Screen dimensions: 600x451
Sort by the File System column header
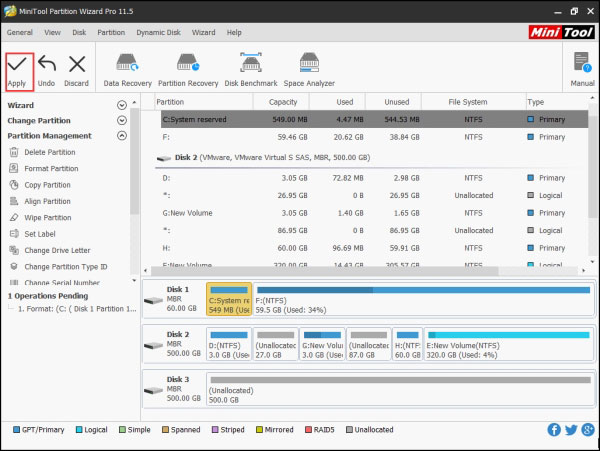tap(468, 102)
